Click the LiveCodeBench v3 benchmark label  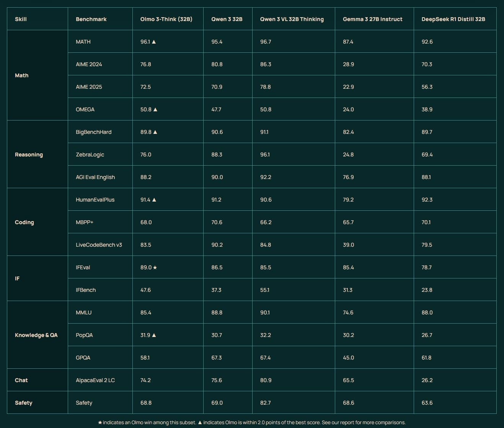pyautogui.click(x=99, y=245)
